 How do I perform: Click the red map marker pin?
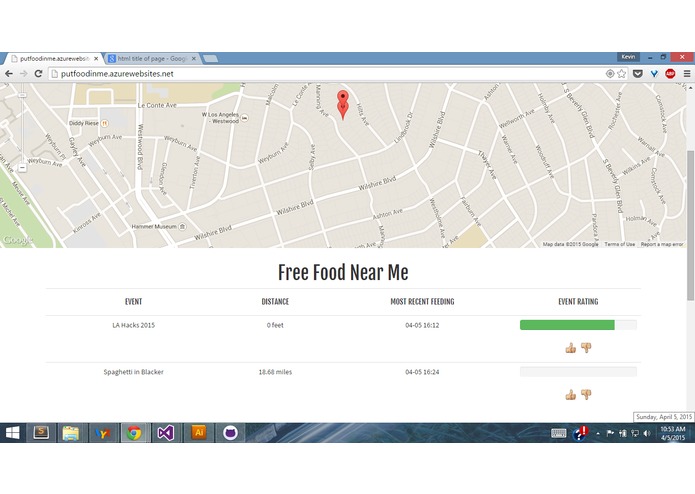coord(343,105)
